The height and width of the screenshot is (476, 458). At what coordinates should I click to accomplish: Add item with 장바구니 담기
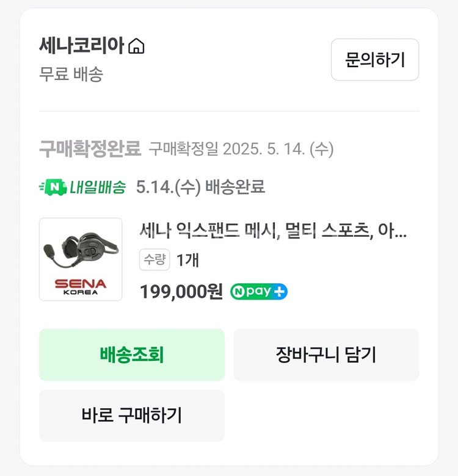click(326, 355)
